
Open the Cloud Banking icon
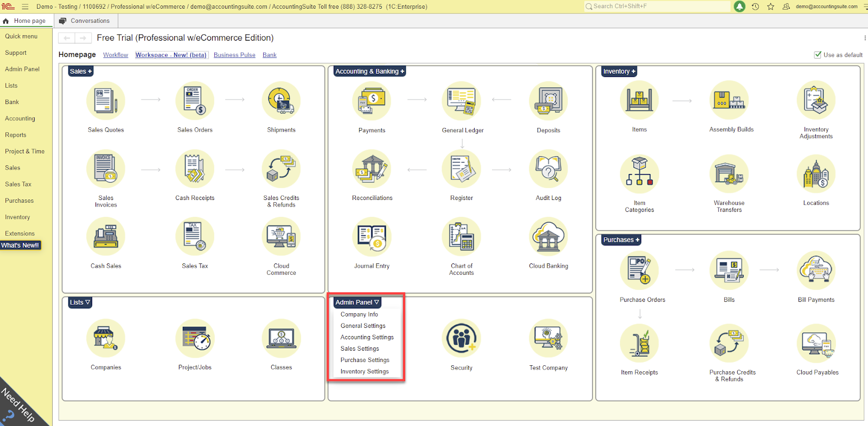pos(548,237)
